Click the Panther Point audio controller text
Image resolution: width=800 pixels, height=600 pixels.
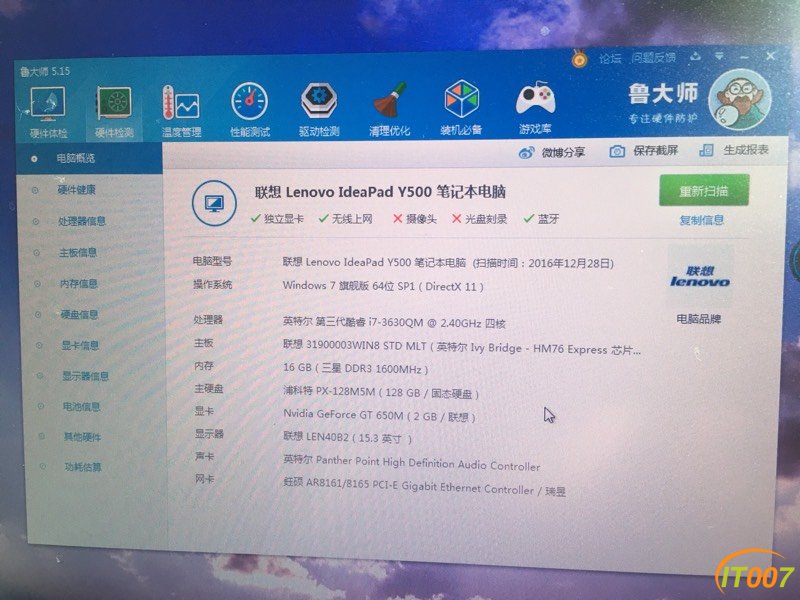(x=411, y=463)
